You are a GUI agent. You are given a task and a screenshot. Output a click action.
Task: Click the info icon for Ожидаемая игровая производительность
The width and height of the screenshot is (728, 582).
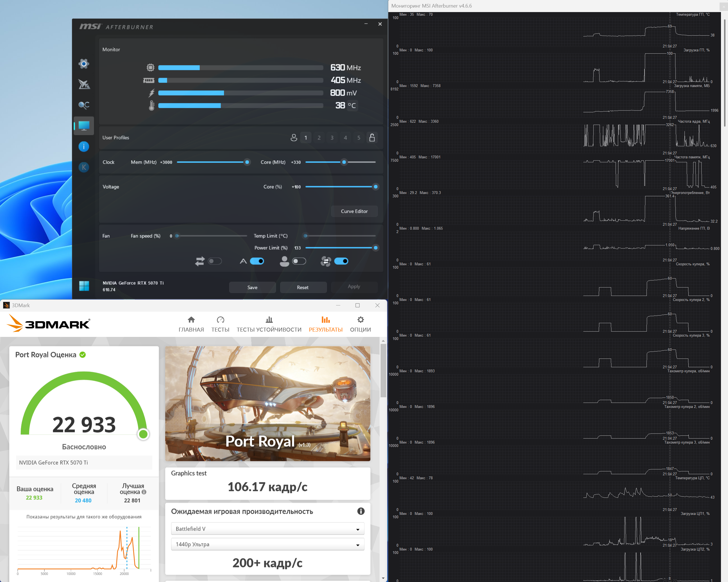[x=361, y=511]
